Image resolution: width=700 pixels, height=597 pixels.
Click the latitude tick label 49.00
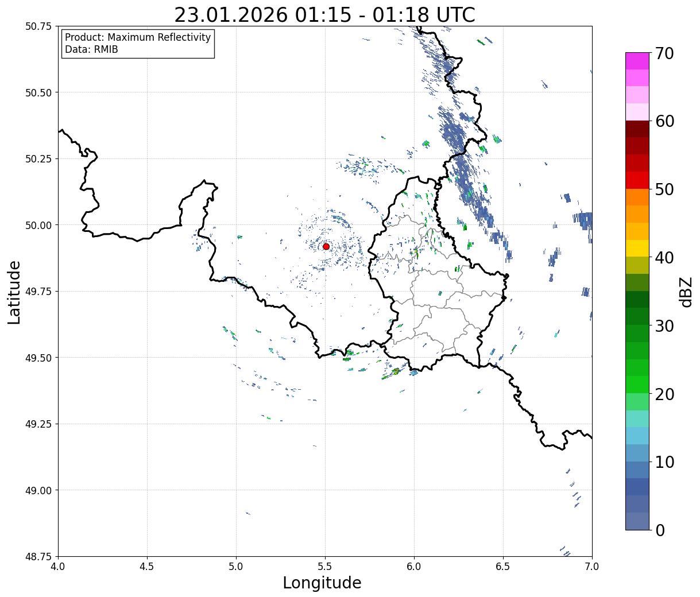38,490
